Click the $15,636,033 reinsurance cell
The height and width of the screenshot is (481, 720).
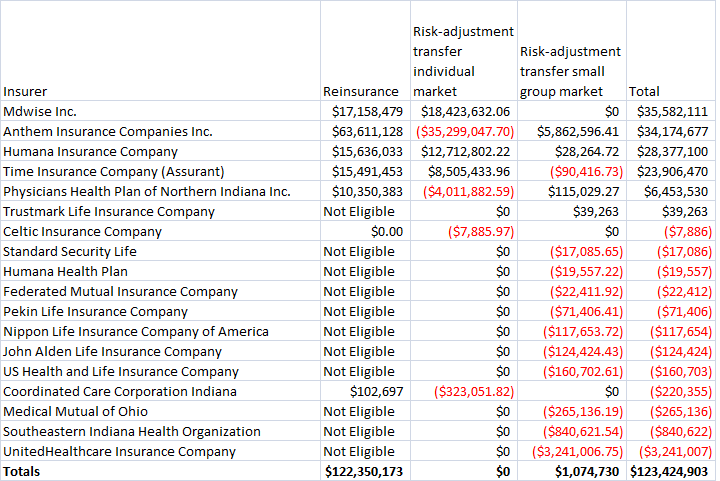(x=365, y=151)
